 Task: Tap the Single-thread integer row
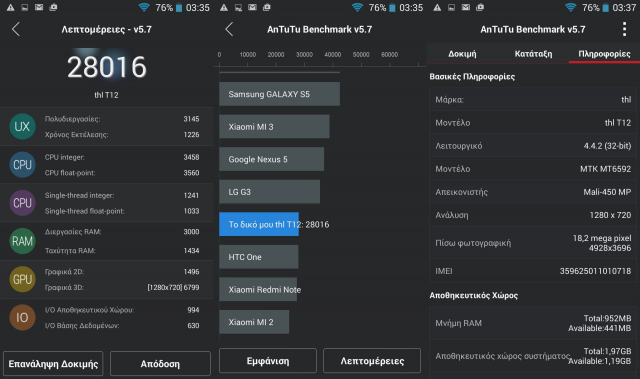pos(122,195)
